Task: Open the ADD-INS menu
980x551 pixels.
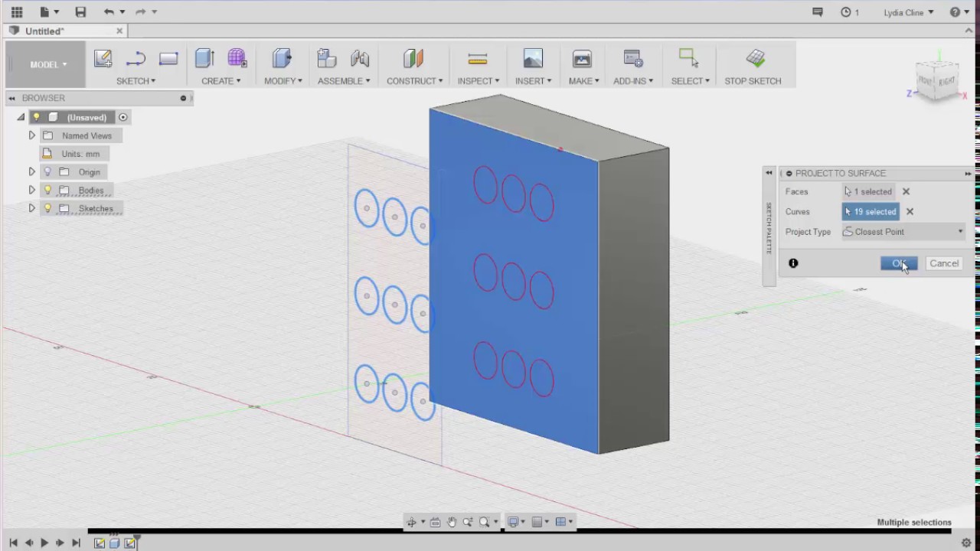Action: tap(632, 80)
